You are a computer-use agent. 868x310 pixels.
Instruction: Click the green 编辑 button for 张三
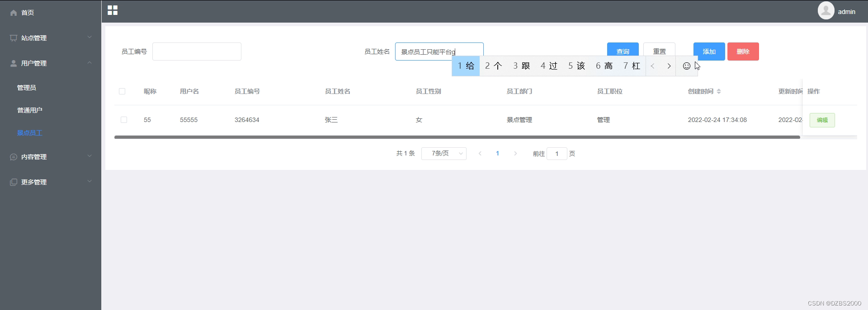click(822, 120)
